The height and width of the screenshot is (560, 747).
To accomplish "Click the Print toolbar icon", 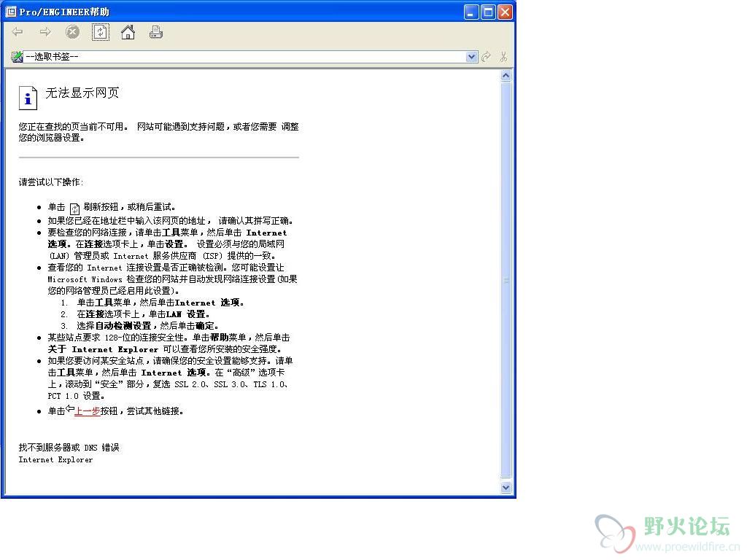I will click(x=156, y=32).
